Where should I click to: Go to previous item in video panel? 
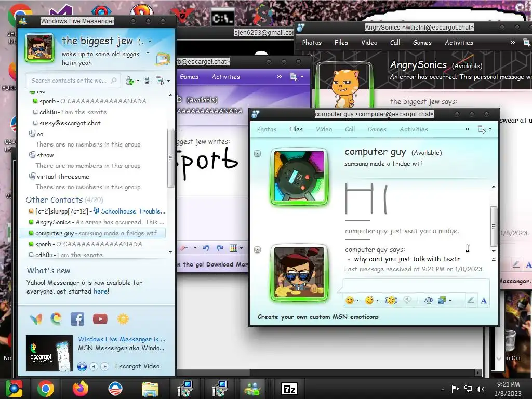[x=94, y=366]
